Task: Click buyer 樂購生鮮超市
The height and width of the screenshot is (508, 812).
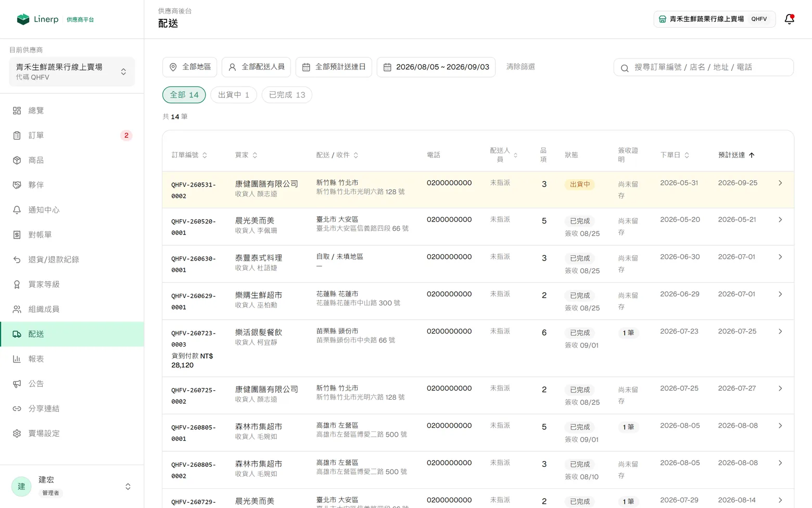Action: [x=259, y=295]
